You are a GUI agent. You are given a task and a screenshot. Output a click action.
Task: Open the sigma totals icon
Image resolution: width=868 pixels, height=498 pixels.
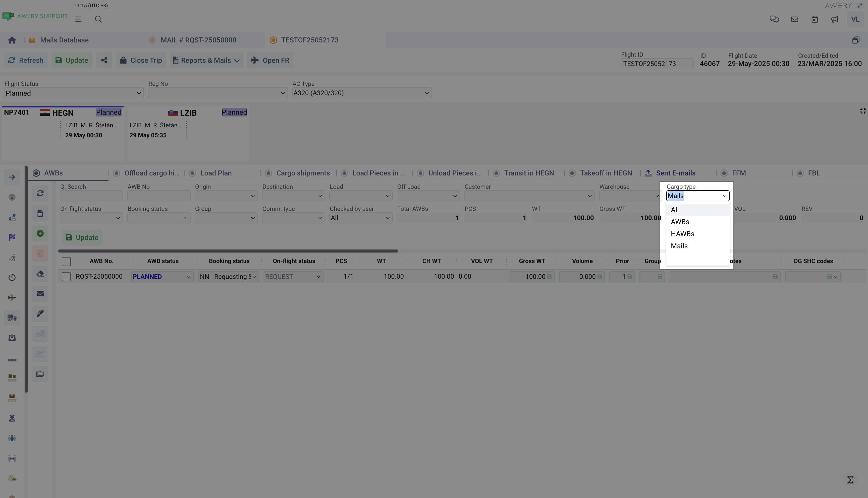850,480
